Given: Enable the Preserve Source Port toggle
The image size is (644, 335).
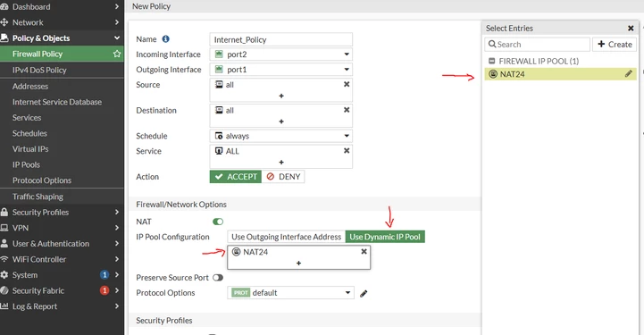Looking at the screenshot, I should [218, 278].
